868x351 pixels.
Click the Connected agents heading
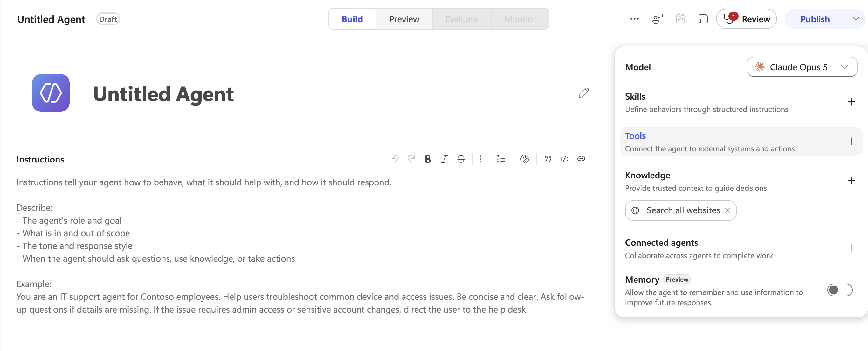click(661, 243)
